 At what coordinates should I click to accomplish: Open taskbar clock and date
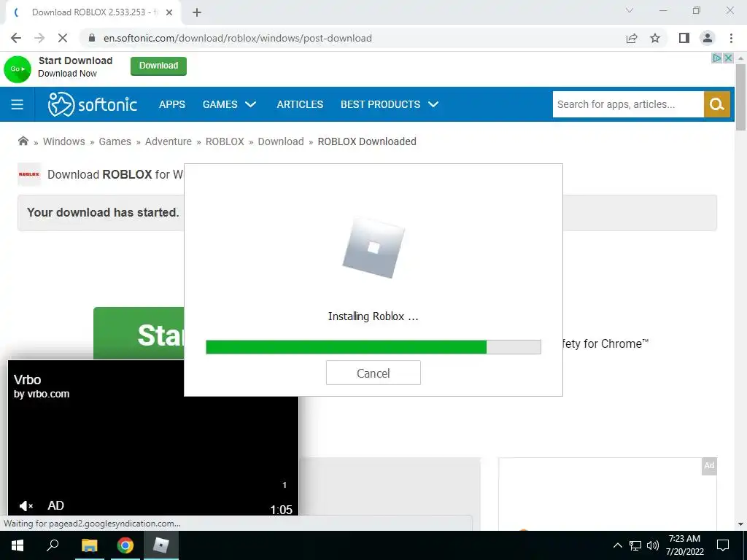[684, 545]
